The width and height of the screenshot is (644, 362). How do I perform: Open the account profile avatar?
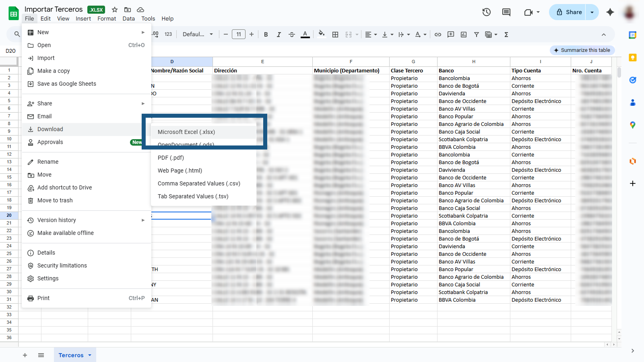point(630,12)
